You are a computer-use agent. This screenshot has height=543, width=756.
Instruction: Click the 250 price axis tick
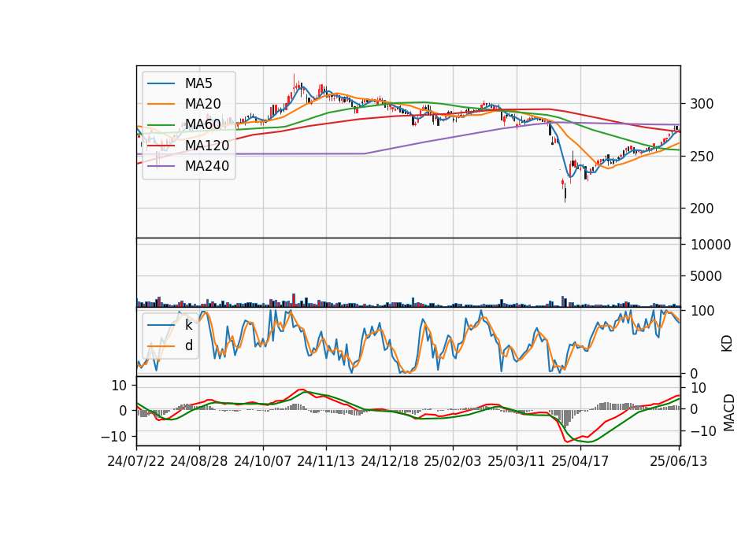[702, 157]
